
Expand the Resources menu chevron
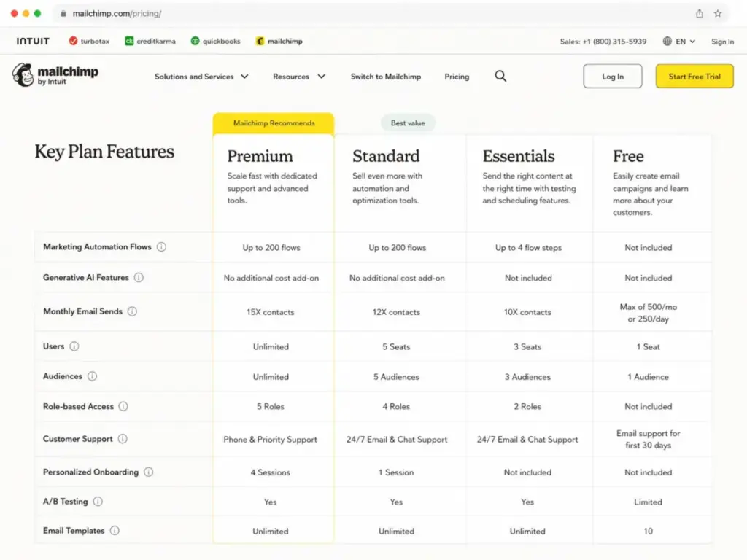click(x=322, y=76)
